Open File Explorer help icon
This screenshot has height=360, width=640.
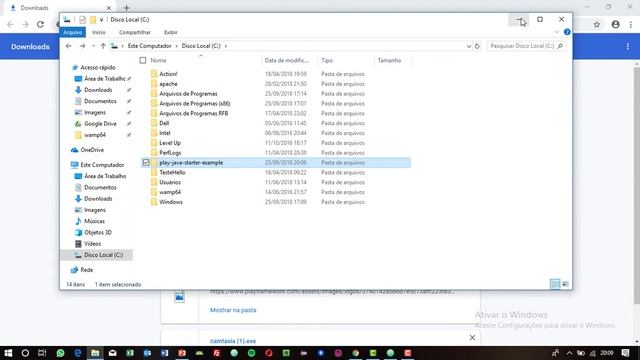pyautogui.click(x=567, y=32)
